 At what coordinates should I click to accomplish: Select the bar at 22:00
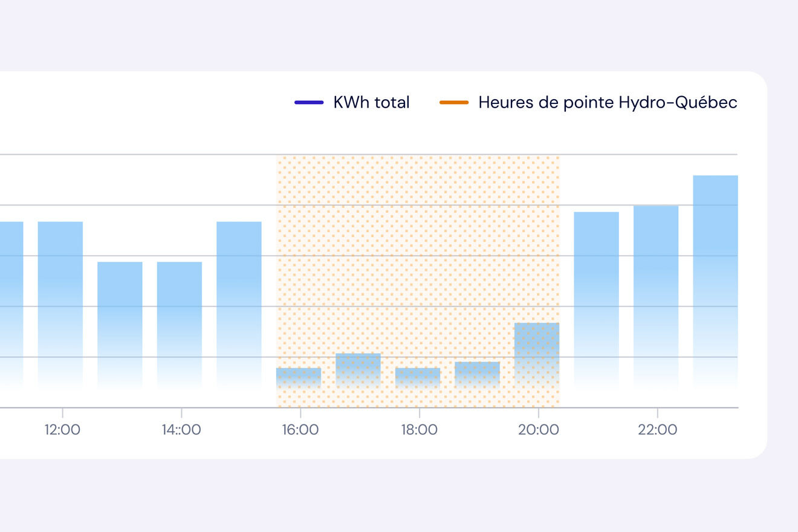[x=656, y=296]
